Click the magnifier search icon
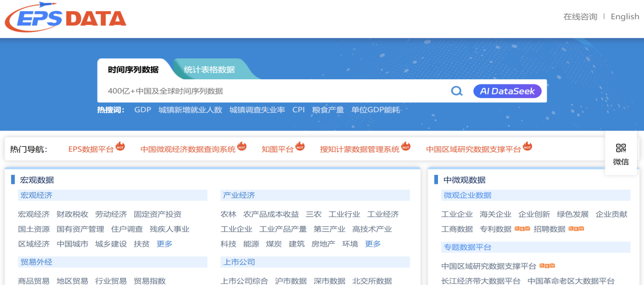The width and height of the screenshot is (644, 285). (457, 91)
